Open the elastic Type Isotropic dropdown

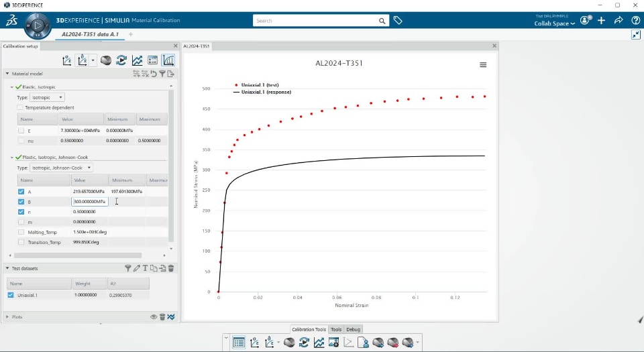47,97
